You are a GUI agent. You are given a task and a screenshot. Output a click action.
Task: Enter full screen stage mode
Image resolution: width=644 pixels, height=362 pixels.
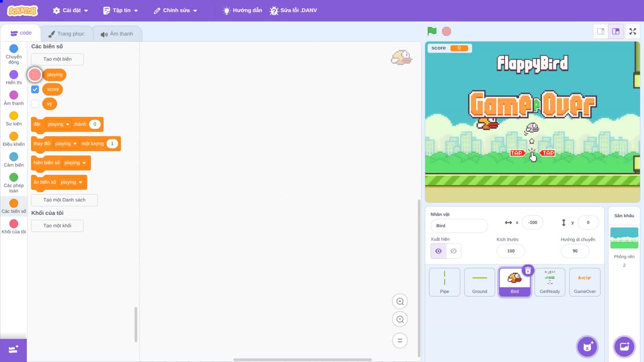pyautogui.click(x=632, y=31)
